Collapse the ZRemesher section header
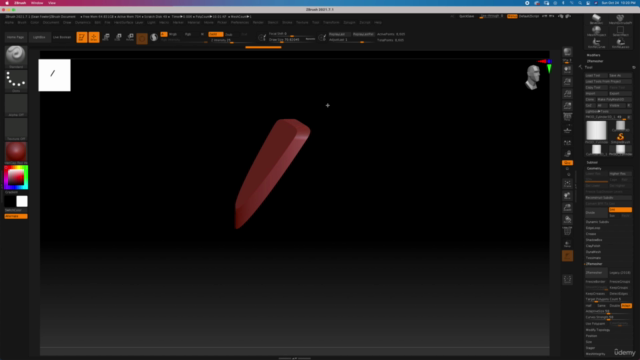This screenshot has height=360, width=640. tap(594, 264)
